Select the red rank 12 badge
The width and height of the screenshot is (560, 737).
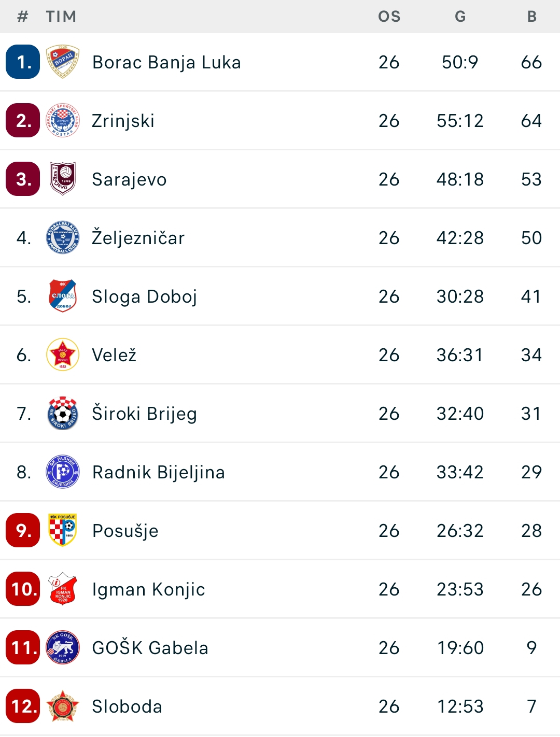click(x=23, y=706)
